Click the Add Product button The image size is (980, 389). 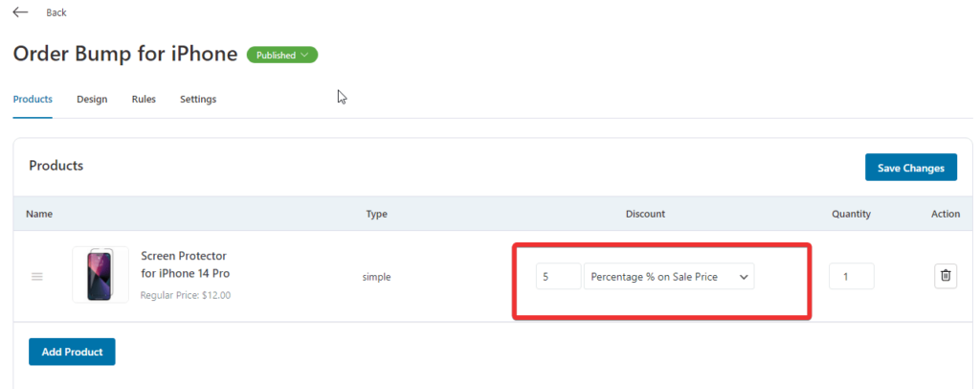coord(72,352)
